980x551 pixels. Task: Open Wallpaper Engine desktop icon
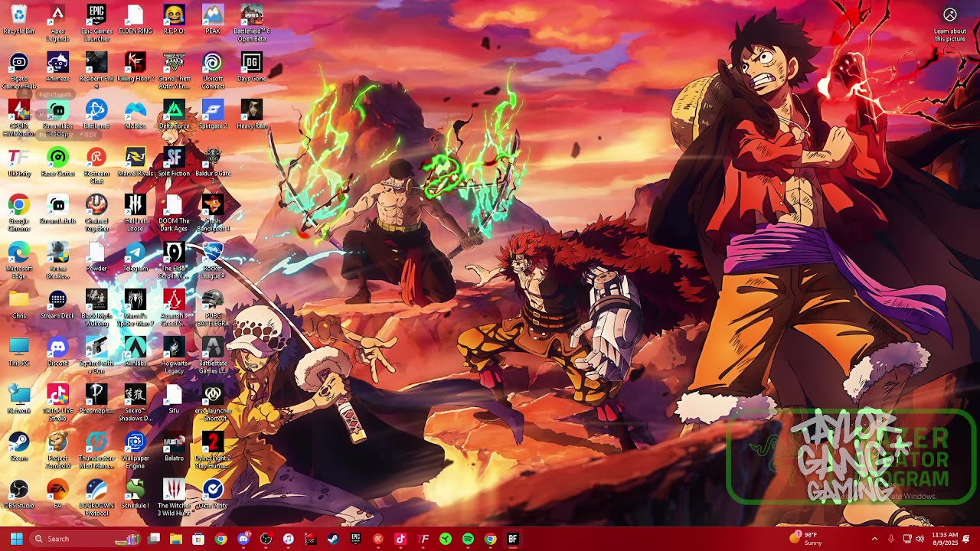136,450
